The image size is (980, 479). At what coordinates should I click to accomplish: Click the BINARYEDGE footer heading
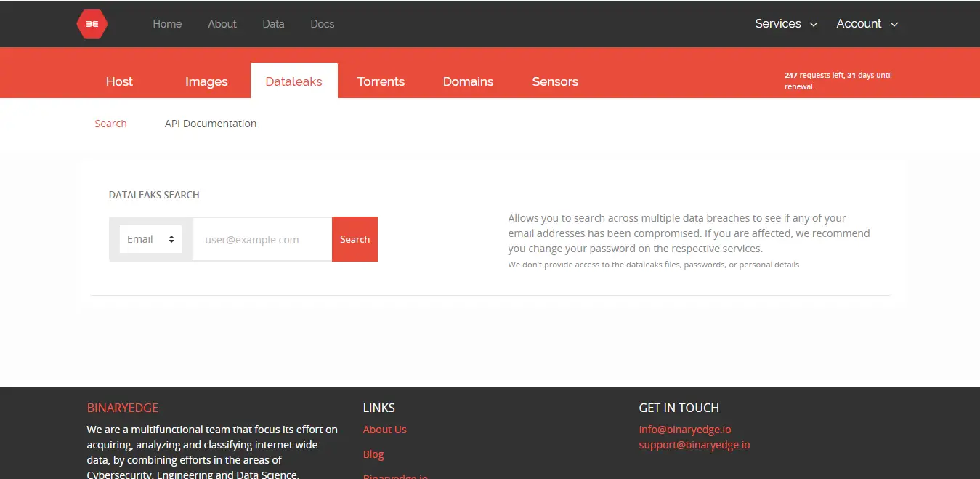123,408
